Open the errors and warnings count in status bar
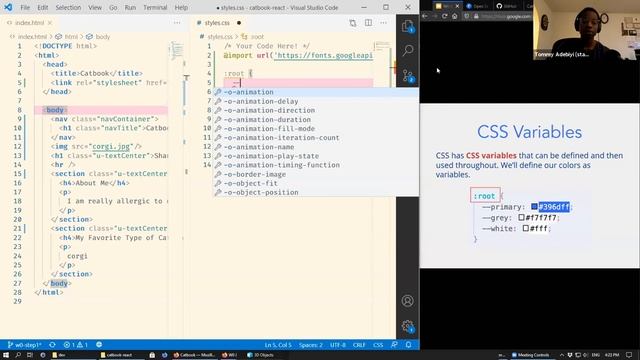Image resolution: width=640 pixels, height=360 pixels. click(x=76, y=345)
